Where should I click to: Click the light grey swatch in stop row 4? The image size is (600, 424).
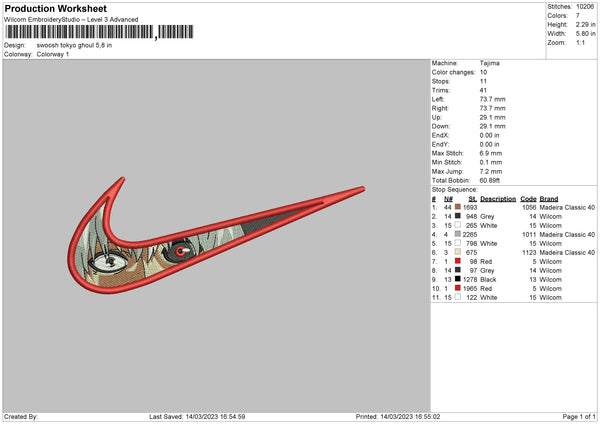click(458, 234)
